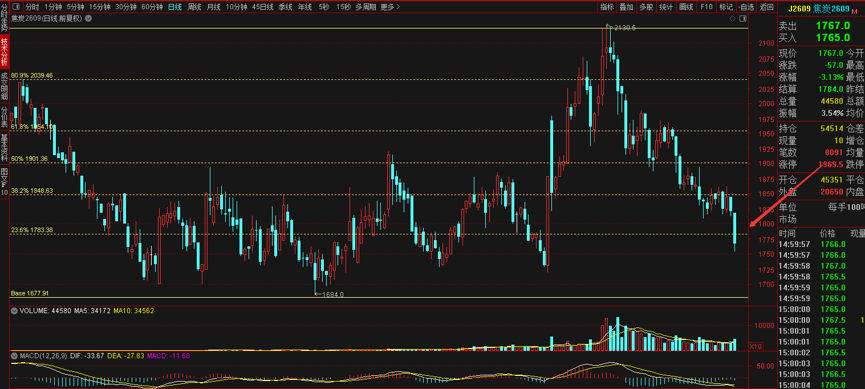This screenshot has width=865, height=389.
Task: Open the 统计 statistics button
Action: (666, 7)
